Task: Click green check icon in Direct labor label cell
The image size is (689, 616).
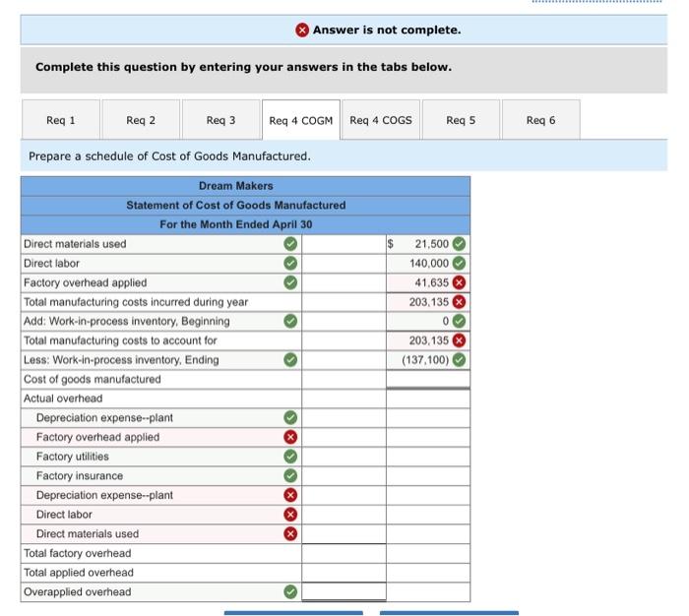Action: 290,263
